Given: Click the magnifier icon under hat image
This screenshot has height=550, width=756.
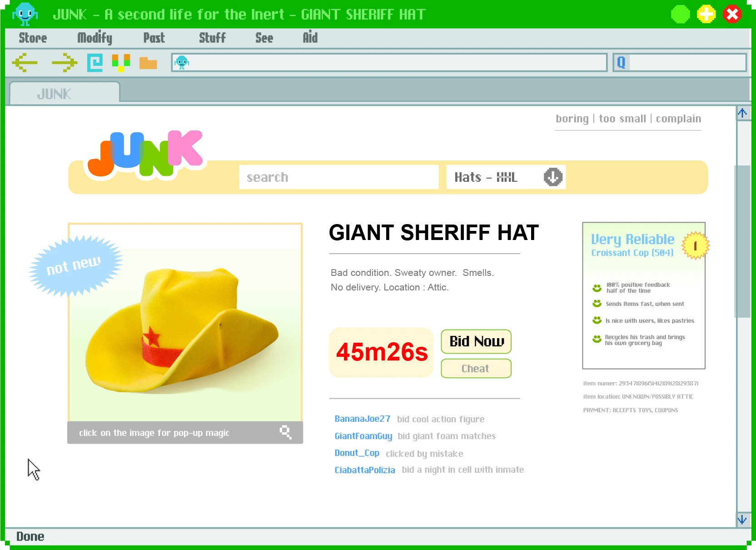Looking at the screenshot, I should 285,432.
